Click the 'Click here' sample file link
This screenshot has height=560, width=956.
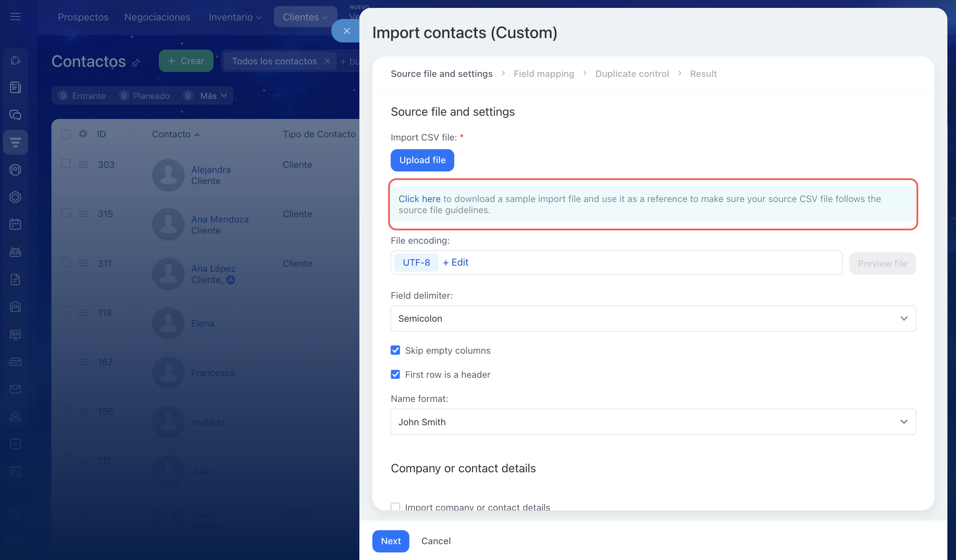point(419,199)
